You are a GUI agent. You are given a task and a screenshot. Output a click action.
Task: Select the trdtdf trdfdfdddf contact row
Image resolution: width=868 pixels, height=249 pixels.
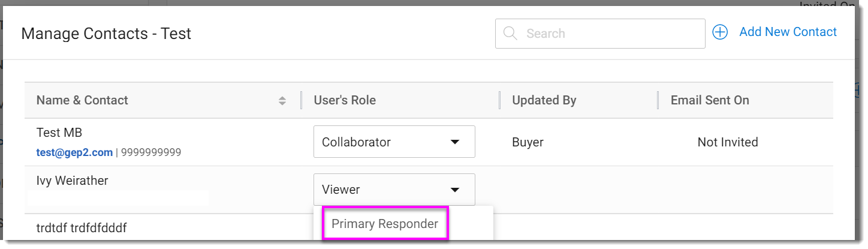pyautogui.click(x=82, y=228)
